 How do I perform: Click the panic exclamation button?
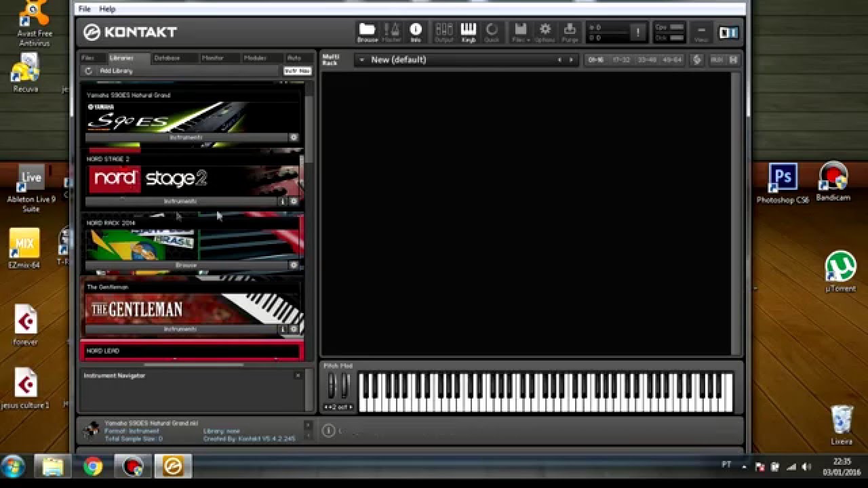tap(637, 32)
